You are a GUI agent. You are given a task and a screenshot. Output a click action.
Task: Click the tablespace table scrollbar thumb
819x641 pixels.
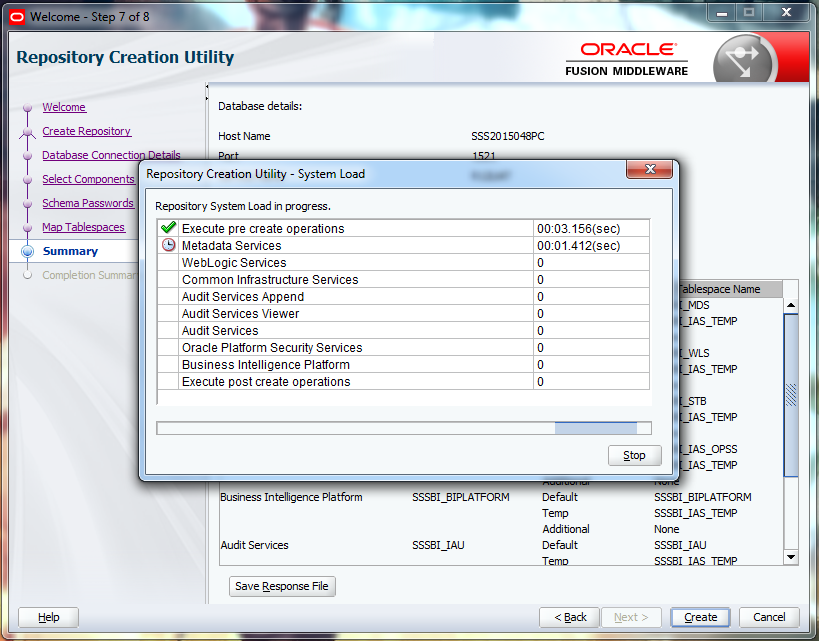tap(791, 395)
